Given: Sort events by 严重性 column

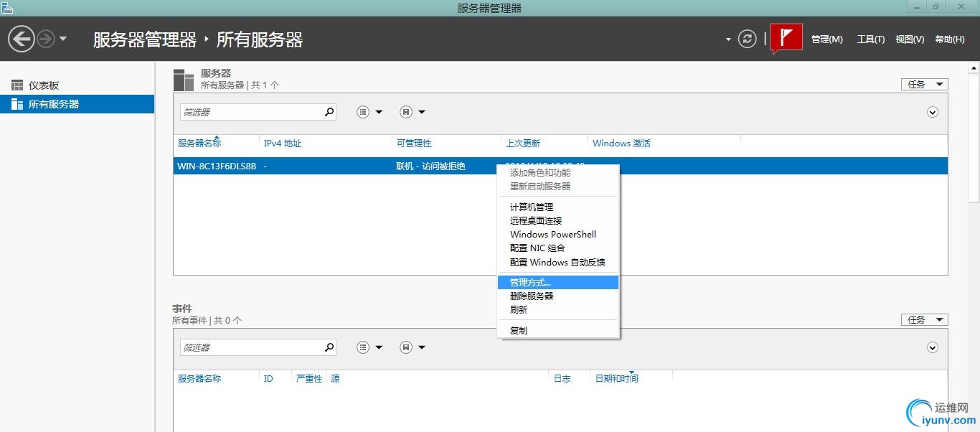Looking at the screenshot, I should click(309, 378).
